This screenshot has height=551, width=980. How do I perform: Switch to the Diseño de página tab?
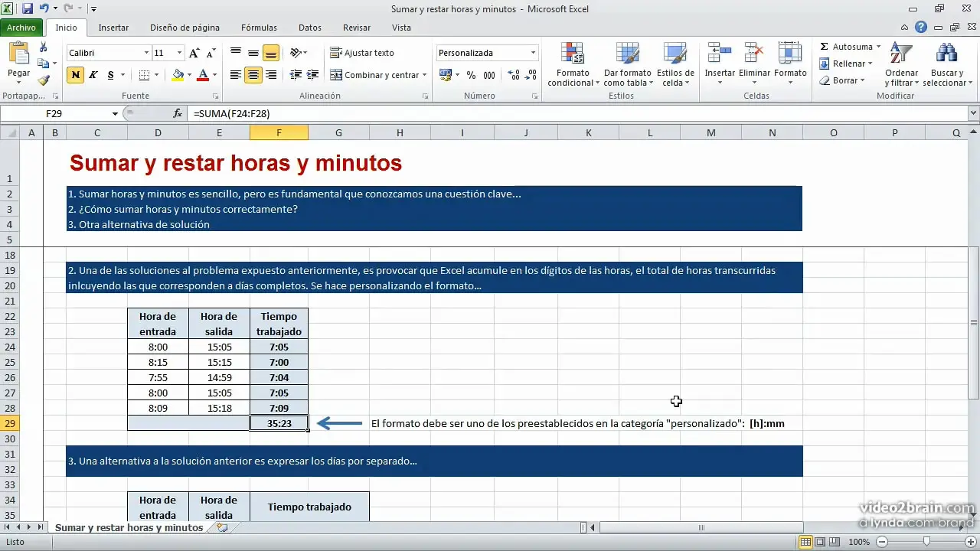(x=185, y=28)
